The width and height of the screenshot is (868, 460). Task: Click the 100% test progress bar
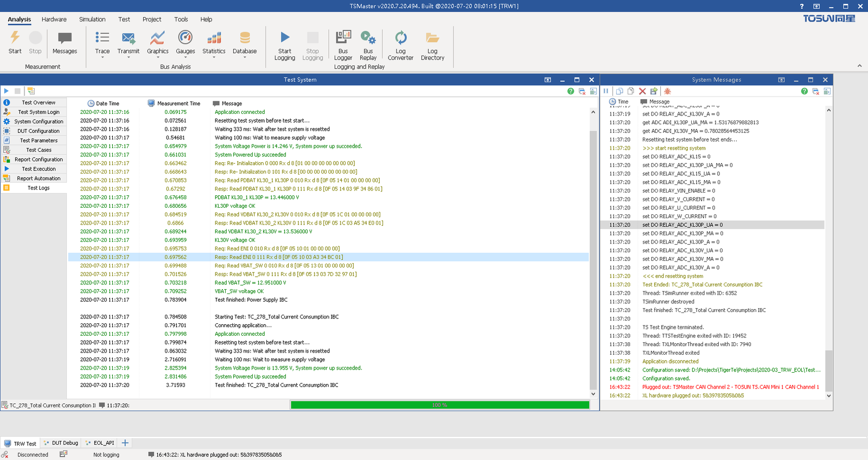(440, 405)
